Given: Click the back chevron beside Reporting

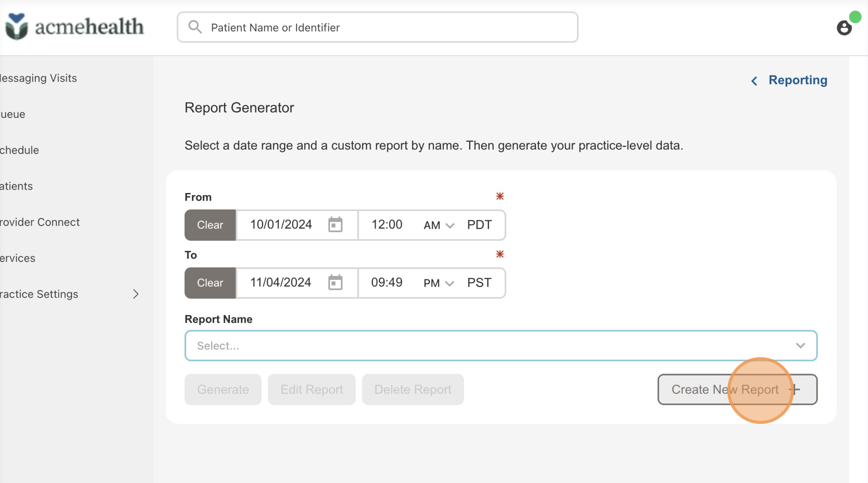Looking at the screenshot, I should tap(754, 81).
